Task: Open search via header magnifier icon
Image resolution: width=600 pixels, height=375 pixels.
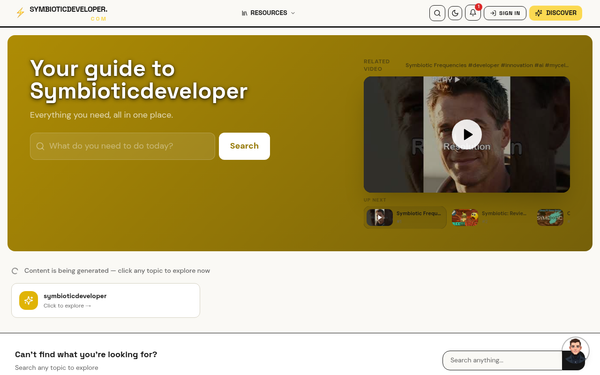Action: pyautogui.click(x=437, y=13)
